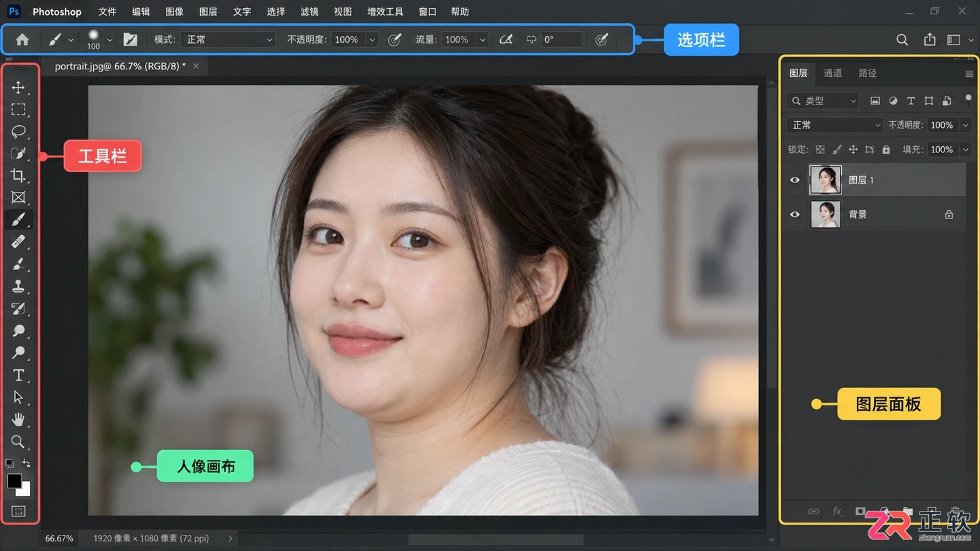Open search at top right
Viewport: 980px width, 551px height.
click(x=902, y=39)
